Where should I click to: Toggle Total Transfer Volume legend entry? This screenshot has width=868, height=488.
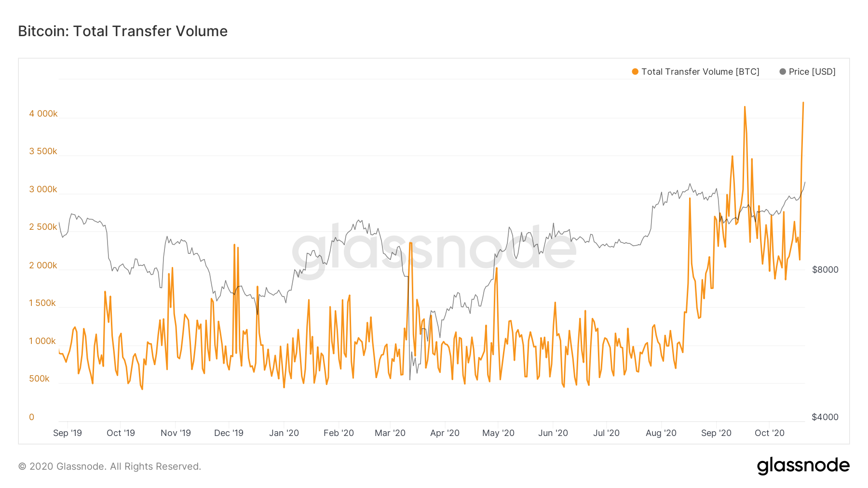coord(700,72)
